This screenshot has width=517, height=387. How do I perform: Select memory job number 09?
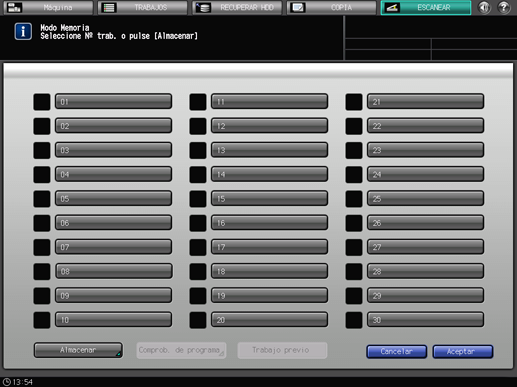tap(113, 296)
